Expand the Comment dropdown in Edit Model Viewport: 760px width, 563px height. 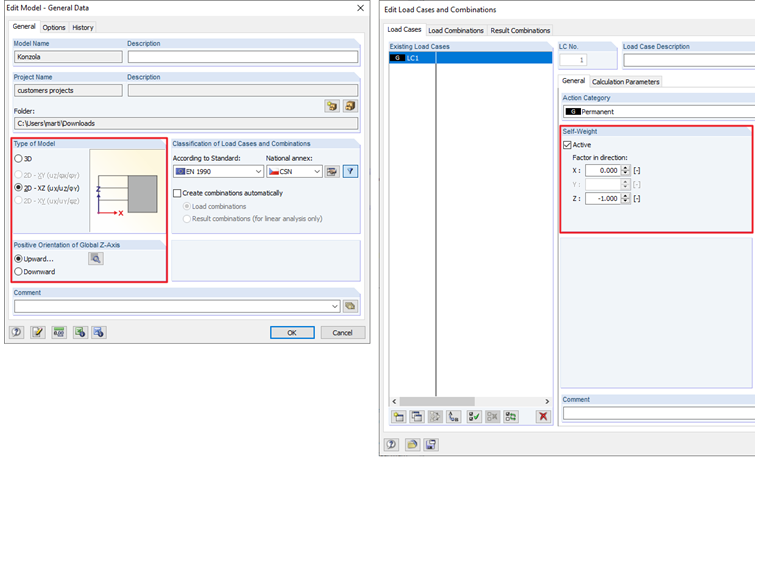[x=334, y=306]
